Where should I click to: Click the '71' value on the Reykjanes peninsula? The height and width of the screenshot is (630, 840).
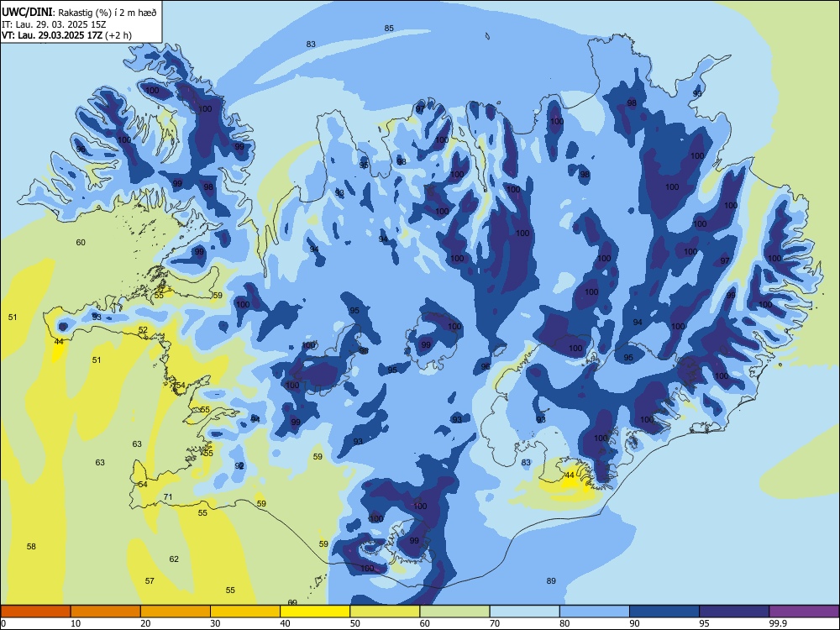coord(168,497)
